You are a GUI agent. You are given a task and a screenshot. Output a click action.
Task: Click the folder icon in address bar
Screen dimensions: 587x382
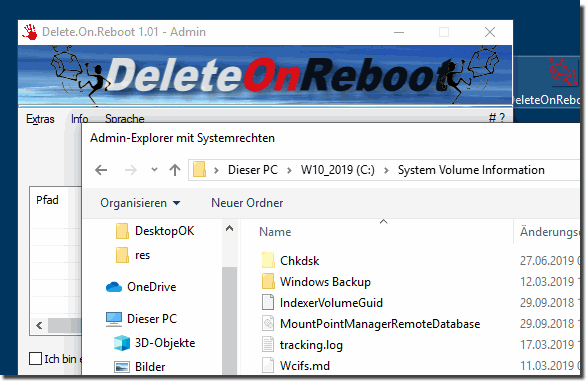tap(200, 170)
